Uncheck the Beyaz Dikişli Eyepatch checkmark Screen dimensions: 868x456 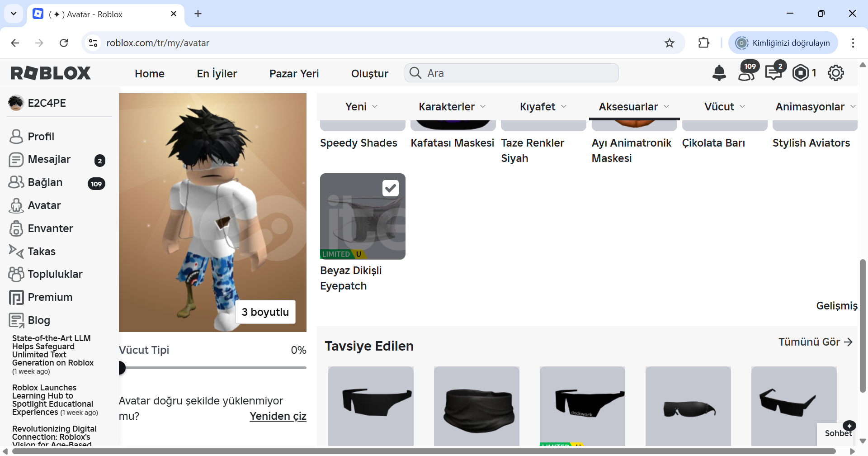[x=391, y=188]
